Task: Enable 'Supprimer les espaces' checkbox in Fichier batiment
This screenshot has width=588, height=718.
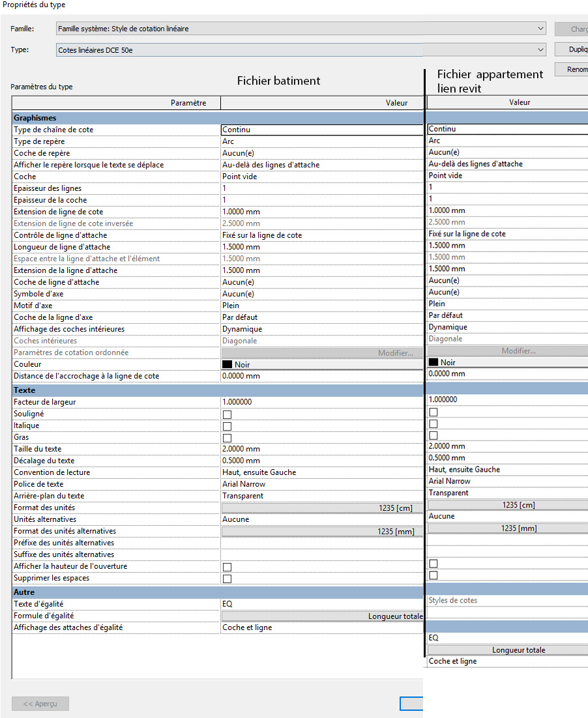Action: (x=228, y=579)
